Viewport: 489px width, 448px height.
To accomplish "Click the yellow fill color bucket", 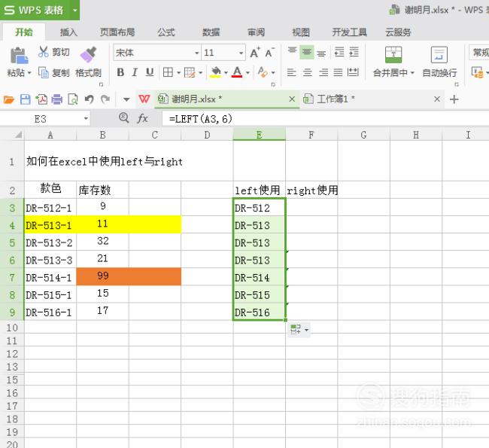I will tap(215, 73).
